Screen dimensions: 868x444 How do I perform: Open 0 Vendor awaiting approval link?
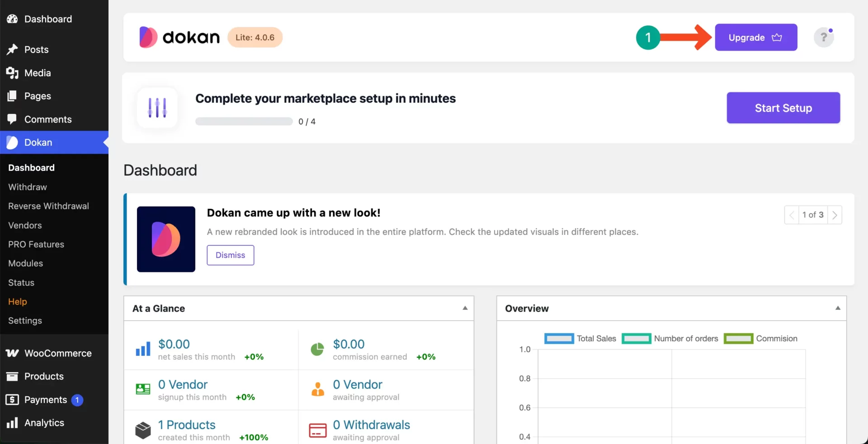pyautogui.click(x=358, y=384)
